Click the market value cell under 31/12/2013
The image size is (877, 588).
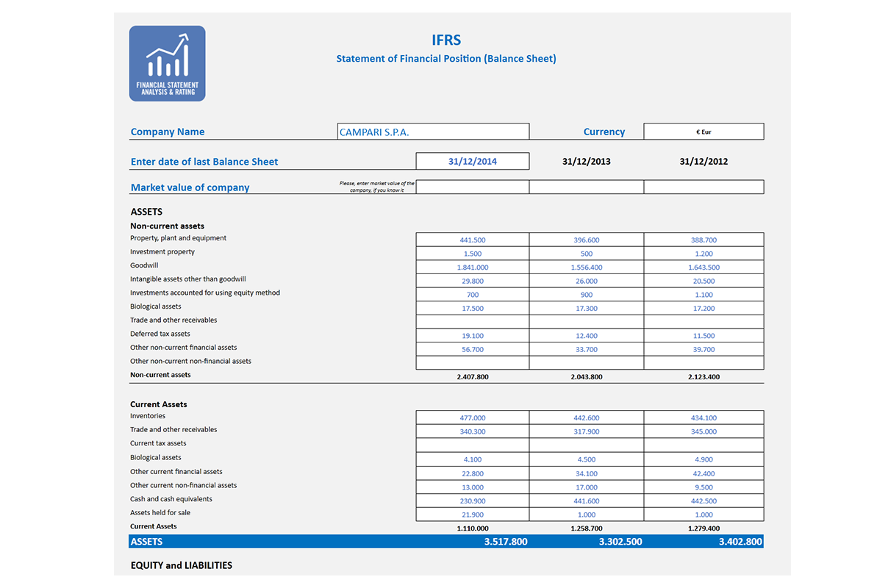click(x=586, y=187)
